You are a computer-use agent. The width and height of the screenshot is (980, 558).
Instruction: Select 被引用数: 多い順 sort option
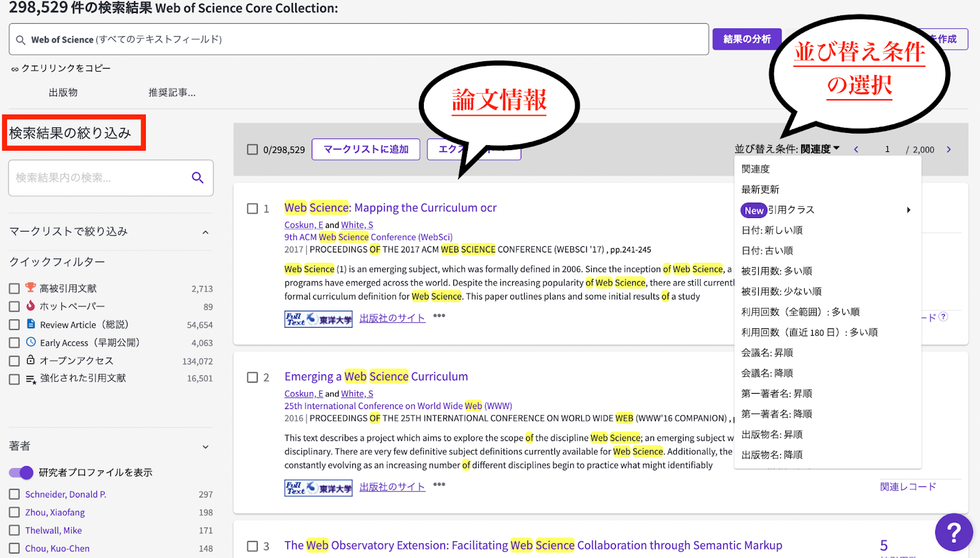click(777, 271)
